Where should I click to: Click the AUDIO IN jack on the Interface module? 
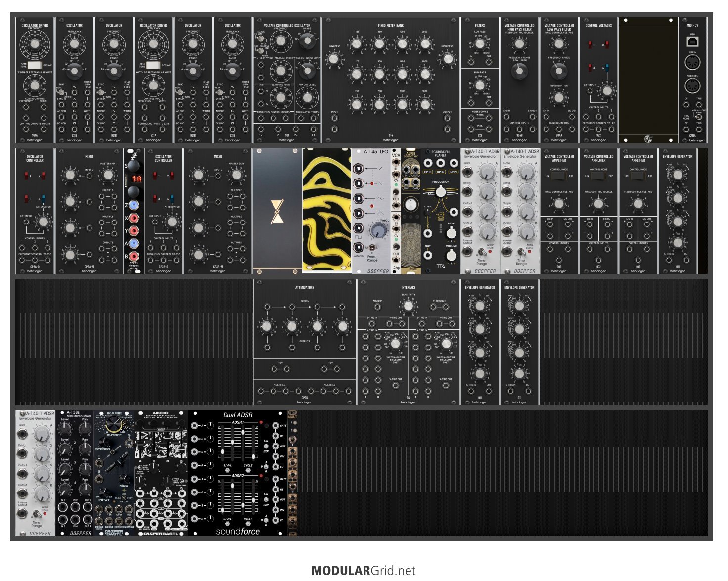[378, 307]
